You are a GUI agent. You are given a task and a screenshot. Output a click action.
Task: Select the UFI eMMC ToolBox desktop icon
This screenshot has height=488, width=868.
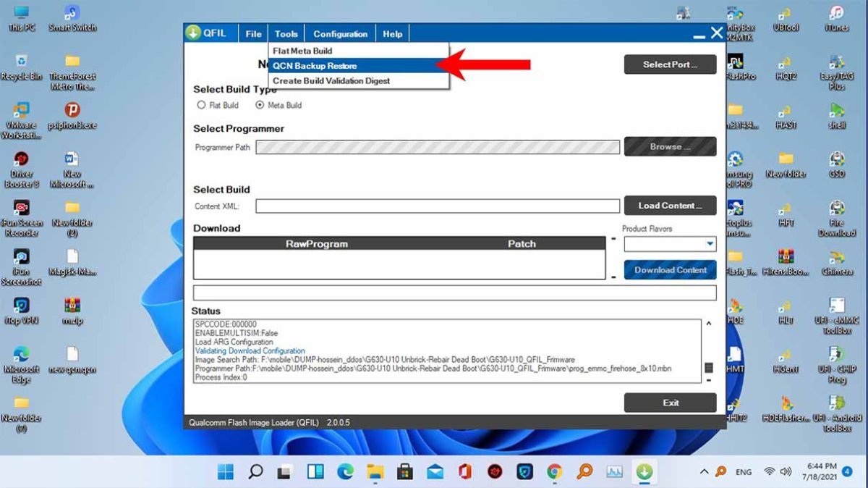tap(837, 316)
